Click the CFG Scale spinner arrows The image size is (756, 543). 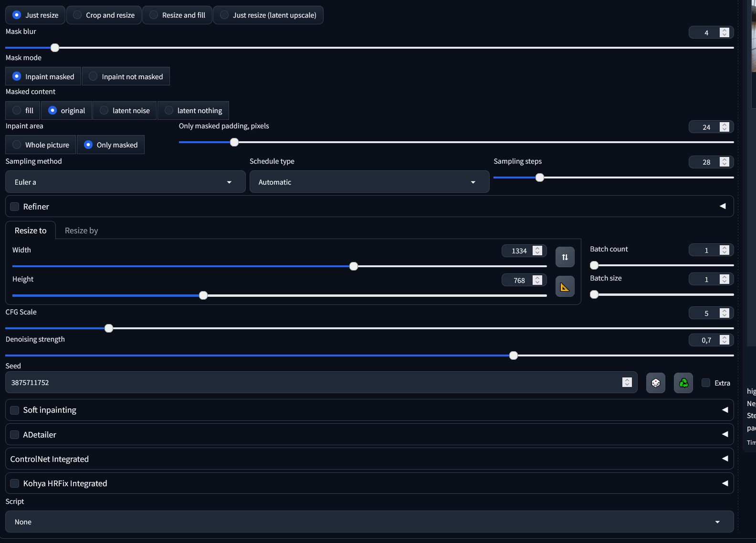(x=724, y=313)
